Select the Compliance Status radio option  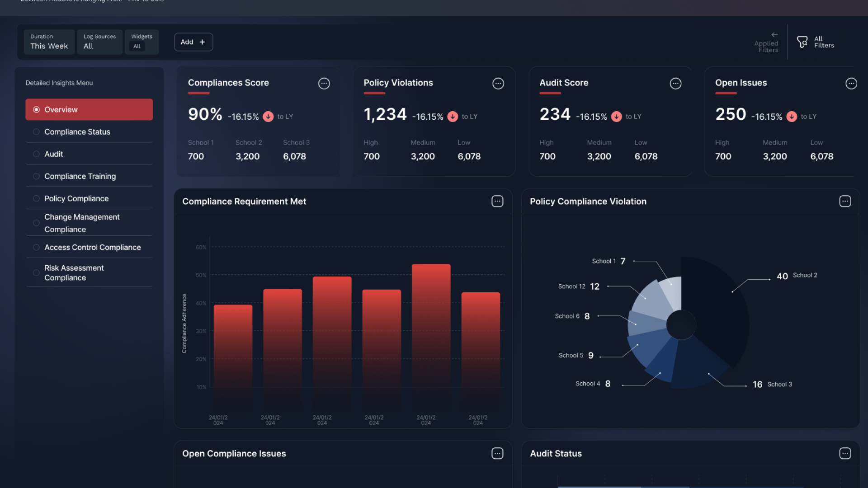pyautogui.click(x=37, y=132)
